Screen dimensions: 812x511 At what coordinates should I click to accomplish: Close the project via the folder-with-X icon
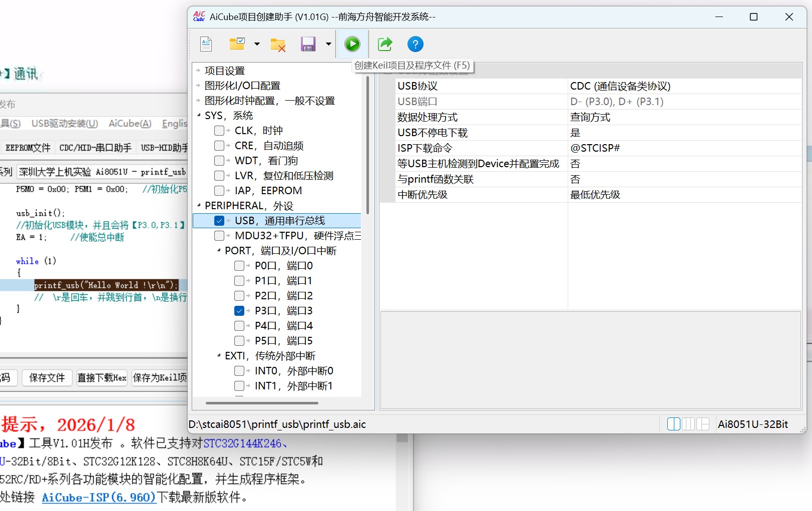click(278, 44)
